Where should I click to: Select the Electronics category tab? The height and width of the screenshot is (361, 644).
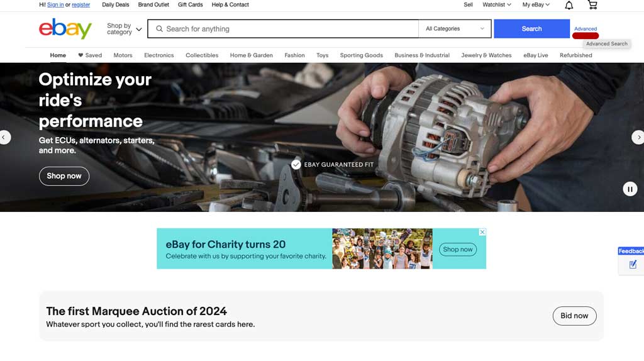point(159,55)
